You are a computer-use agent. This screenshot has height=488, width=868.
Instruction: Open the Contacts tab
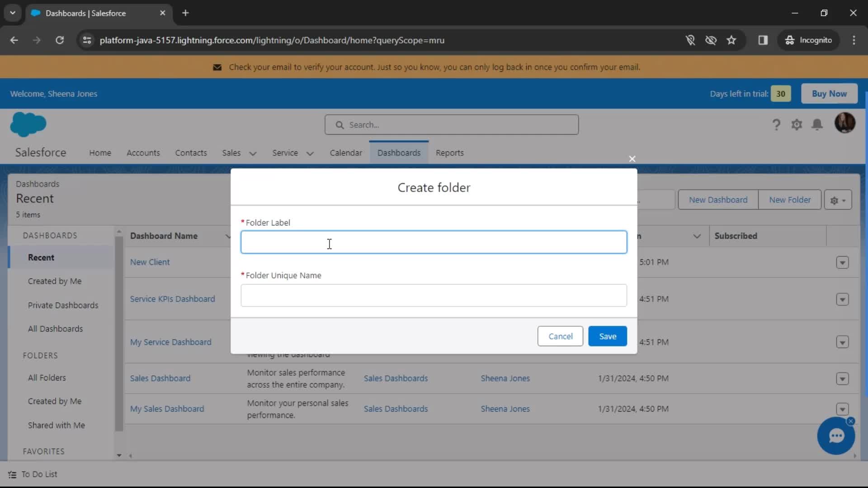pyautogui.click(x=191, y=153)
